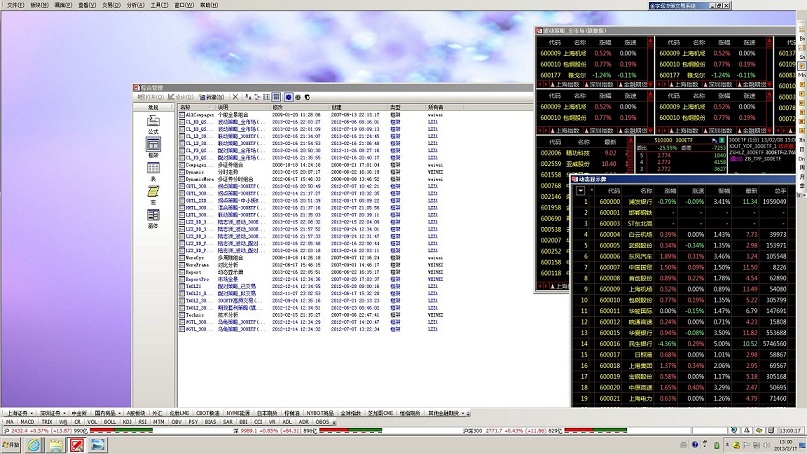
Task: Click the sort A-Z toolbar icon
Action: point(248,97)
